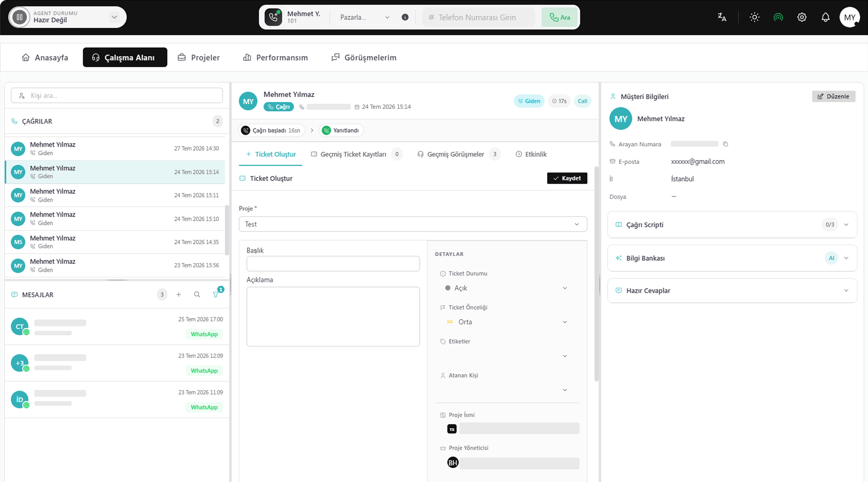Viewport: 868px width, 482px height.
Task: Open the Performansım tab
Action: click(275, 57)
